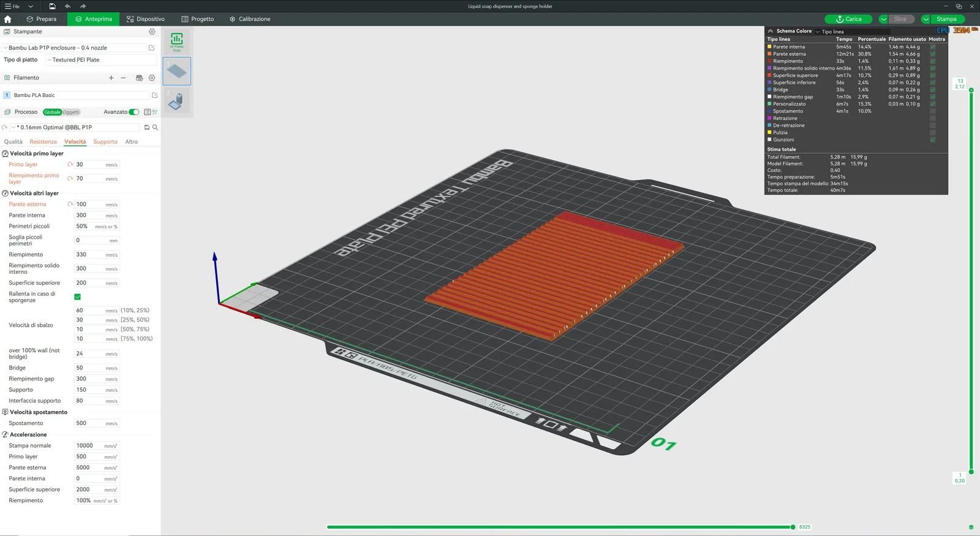Switch to the Anteprima tab
The height and width of the screenshot is (536, 980).
(94, 19)
